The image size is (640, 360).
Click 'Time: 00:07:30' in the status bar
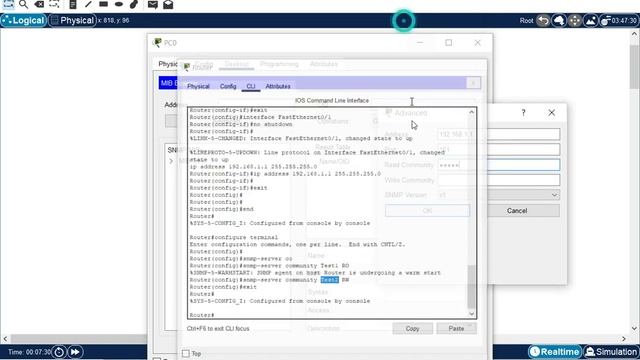click(29, 352)
